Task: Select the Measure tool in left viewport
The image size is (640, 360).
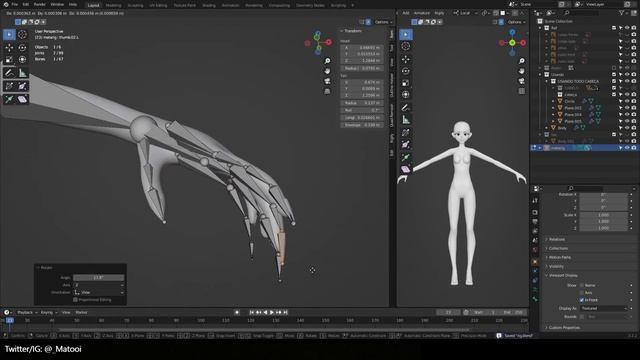Action: point(22,73)
